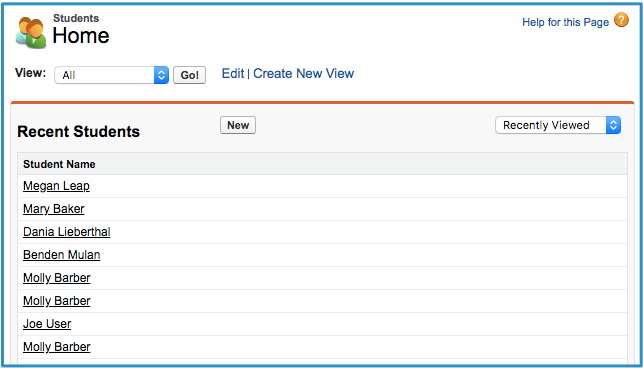Open Megan Leap's student record
The image size is (643, 368).
click(56, 186)
